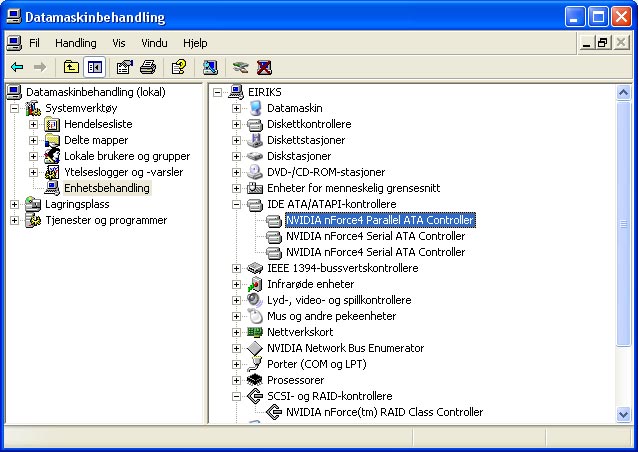Click the MMC icon left of Fil menu
Viewport: 638px width, 452px height.
[14, 43]
